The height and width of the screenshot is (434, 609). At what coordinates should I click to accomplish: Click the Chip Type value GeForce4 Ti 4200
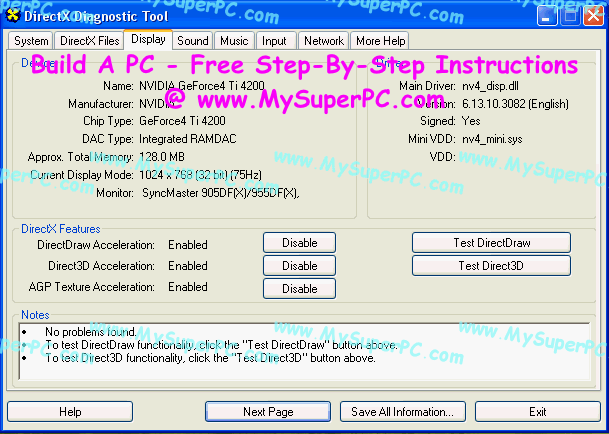182,121
